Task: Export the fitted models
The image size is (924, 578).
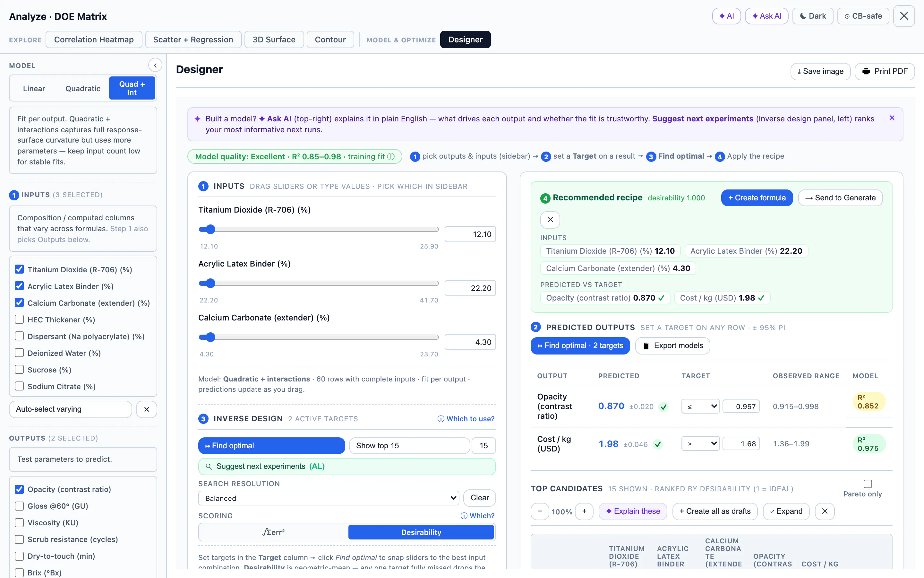Action: pyautogui.click(x=672, y=346)
